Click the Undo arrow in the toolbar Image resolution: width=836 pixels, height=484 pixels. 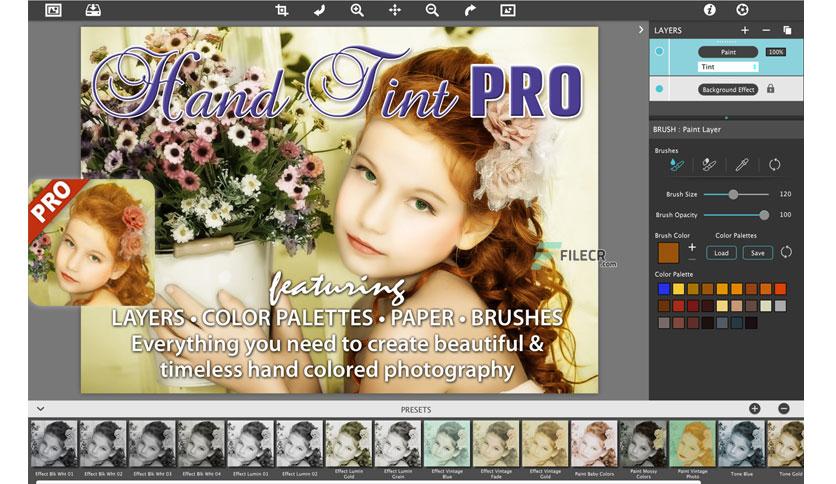(319, 10)
